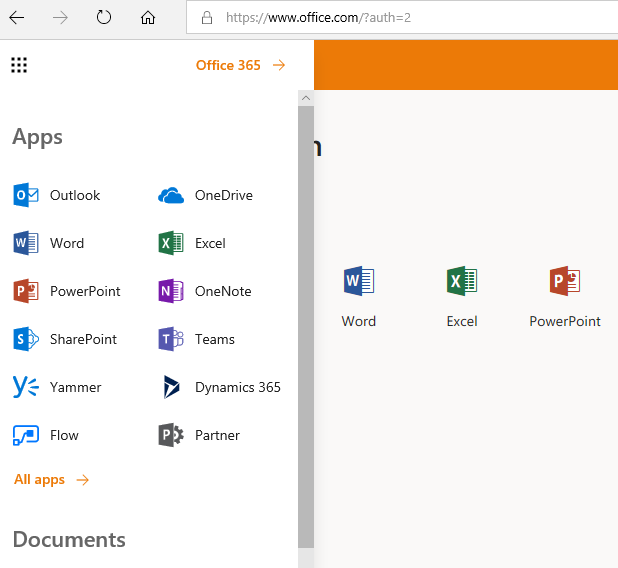Refresh the browser page
Screen dimensions: 618x568
click(104, 17)
